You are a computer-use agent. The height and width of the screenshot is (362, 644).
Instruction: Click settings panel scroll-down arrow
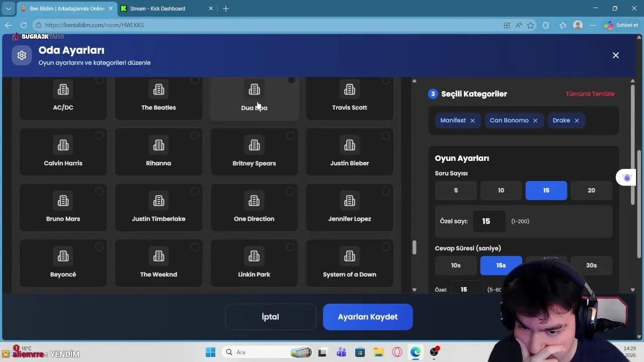coord(633,290)
